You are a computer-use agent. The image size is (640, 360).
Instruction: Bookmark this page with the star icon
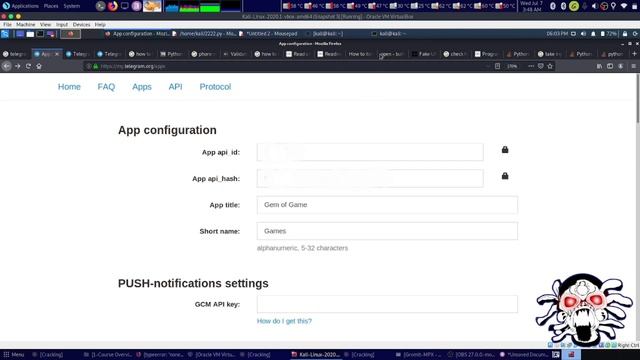pyautogui.click(x=550, y=66)
